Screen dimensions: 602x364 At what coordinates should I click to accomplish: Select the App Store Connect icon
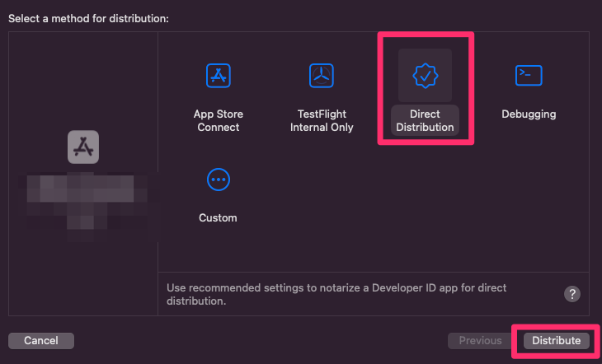click(x=218, y=76)
